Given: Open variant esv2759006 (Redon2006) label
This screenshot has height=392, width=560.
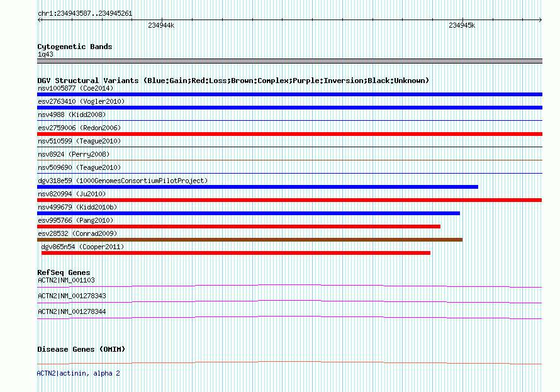Looking at the screenshot, I should coord(79,128).
